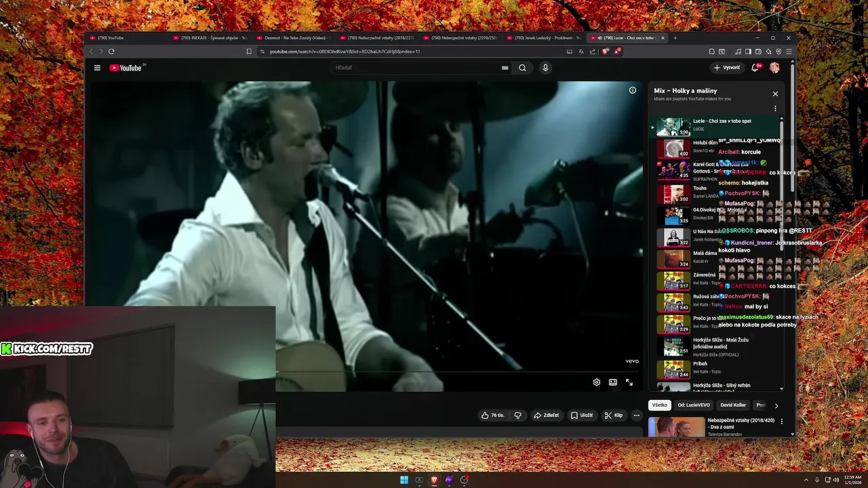Enter fullscreen on the video player

tap(629, 382)
